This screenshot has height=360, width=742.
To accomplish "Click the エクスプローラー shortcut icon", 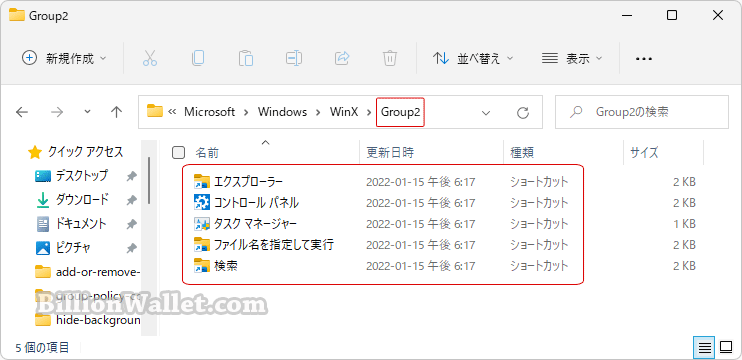I will 202,181.
